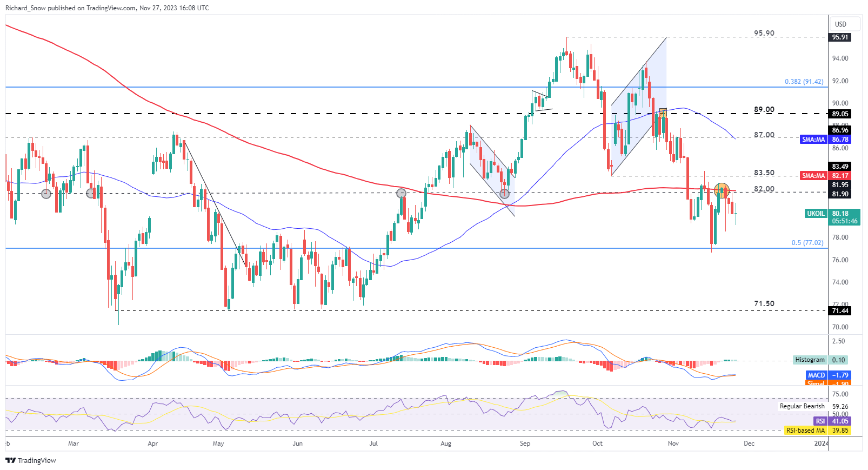
Task: Click the 71.44 price tag
Action: coord(840,311)
